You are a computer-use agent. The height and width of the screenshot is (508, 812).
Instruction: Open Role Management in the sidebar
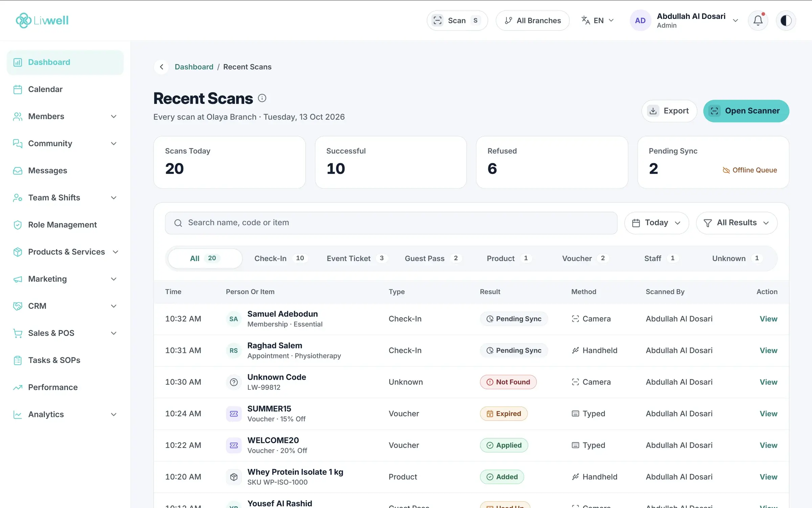pyautogui.click(x=65, y=225)
